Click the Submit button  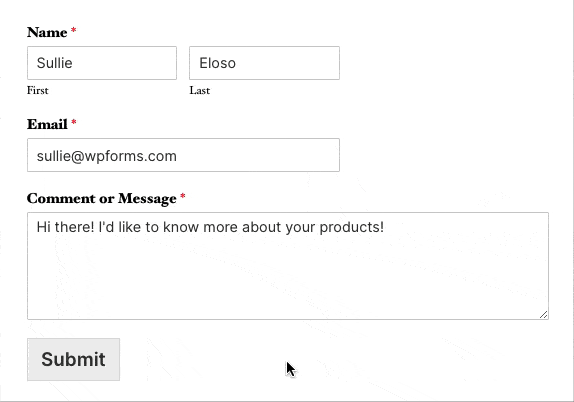[x=73, y=359]
